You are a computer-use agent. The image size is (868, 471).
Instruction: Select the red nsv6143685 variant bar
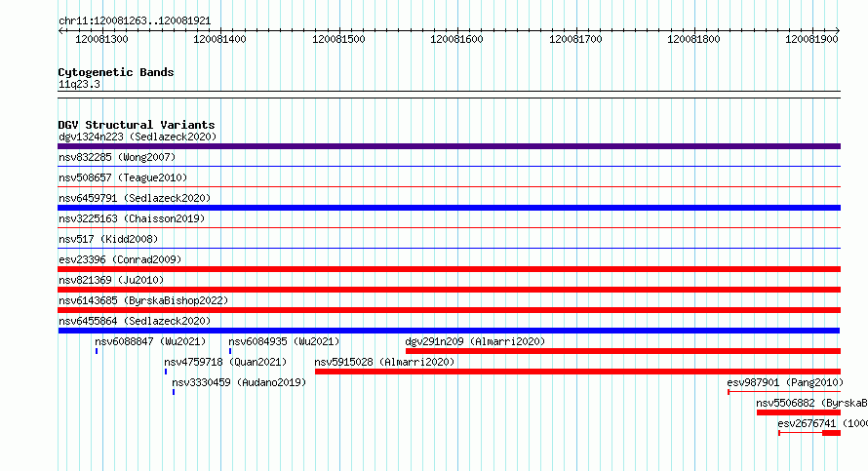pyautogui.click(x=449, y=310)
